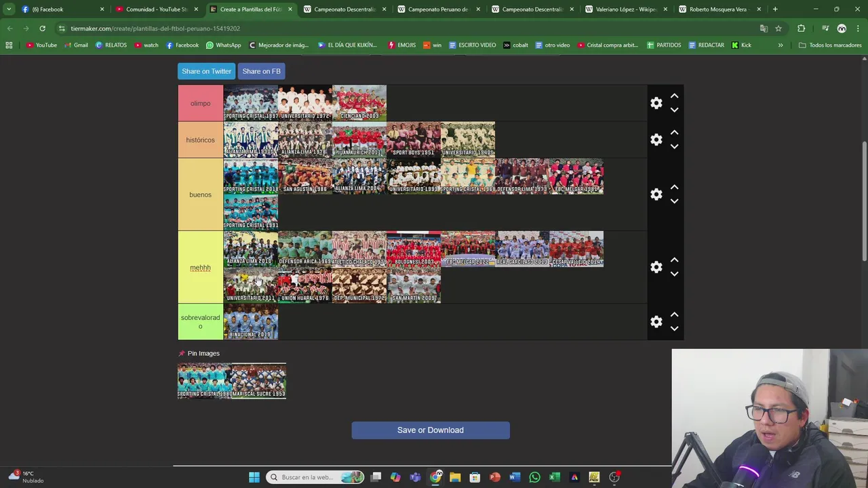Select Bolognesi 2007 team image
The width and height of the screenshot is (868, 488).
point(414,249)
